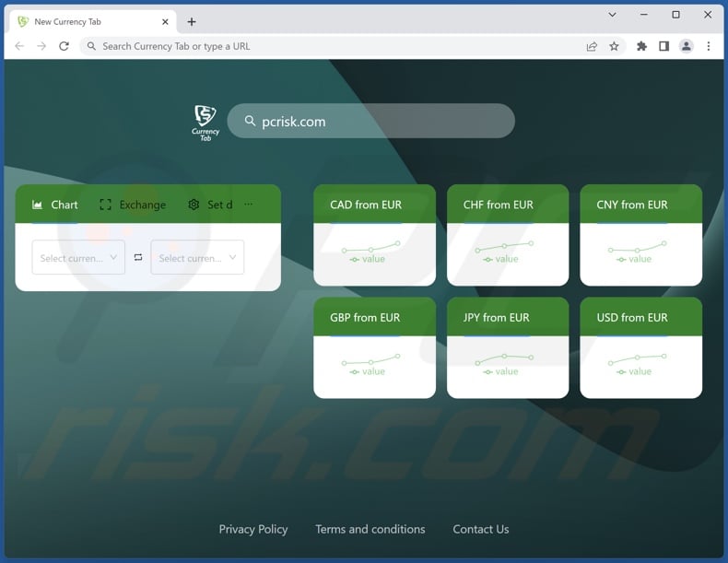Open the Contact Us link

tap(480, 529)
